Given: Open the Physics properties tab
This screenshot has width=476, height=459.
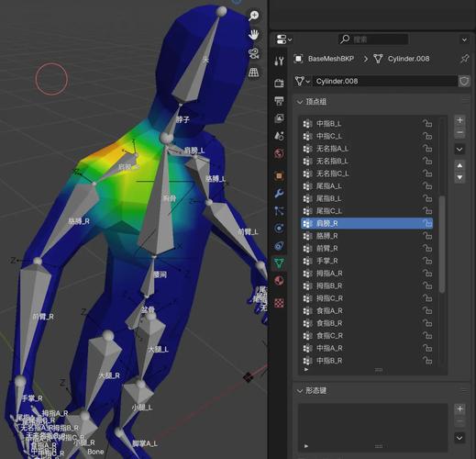Looking at the screenshot, I should 279,229.
